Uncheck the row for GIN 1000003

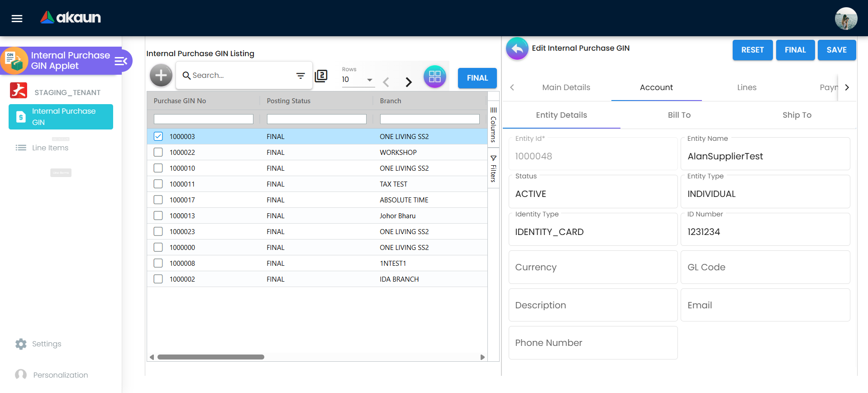tap(158, 136)
